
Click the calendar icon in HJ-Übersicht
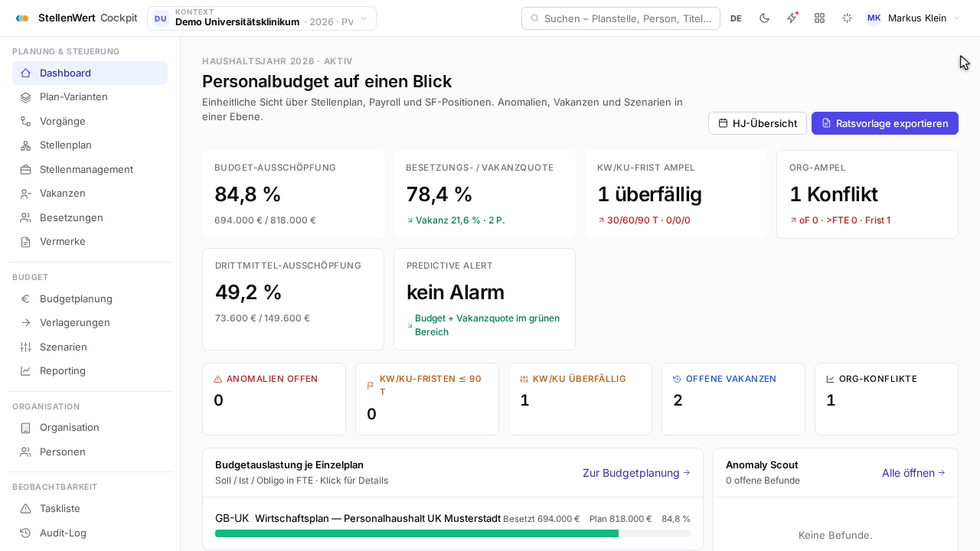[723, 123]
